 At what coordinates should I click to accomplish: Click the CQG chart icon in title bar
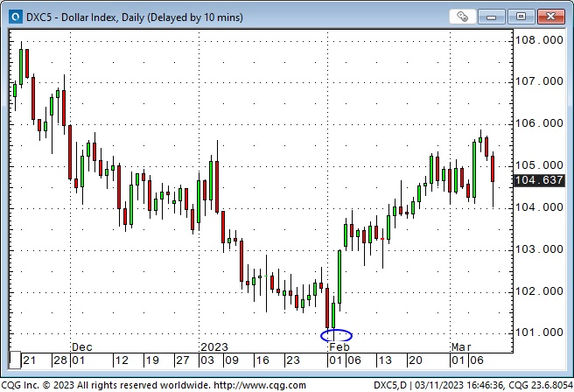pos(16,17)
